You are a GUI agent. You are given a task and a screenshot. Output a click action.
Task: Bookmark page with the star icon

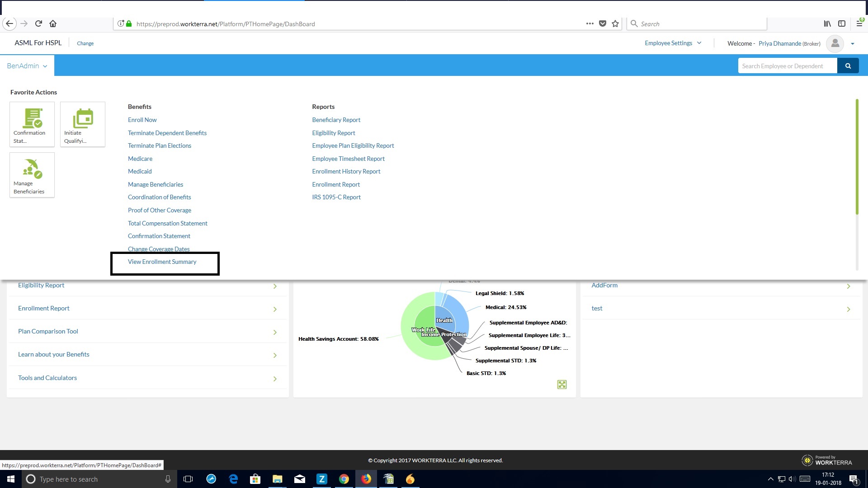pos(615,24)
